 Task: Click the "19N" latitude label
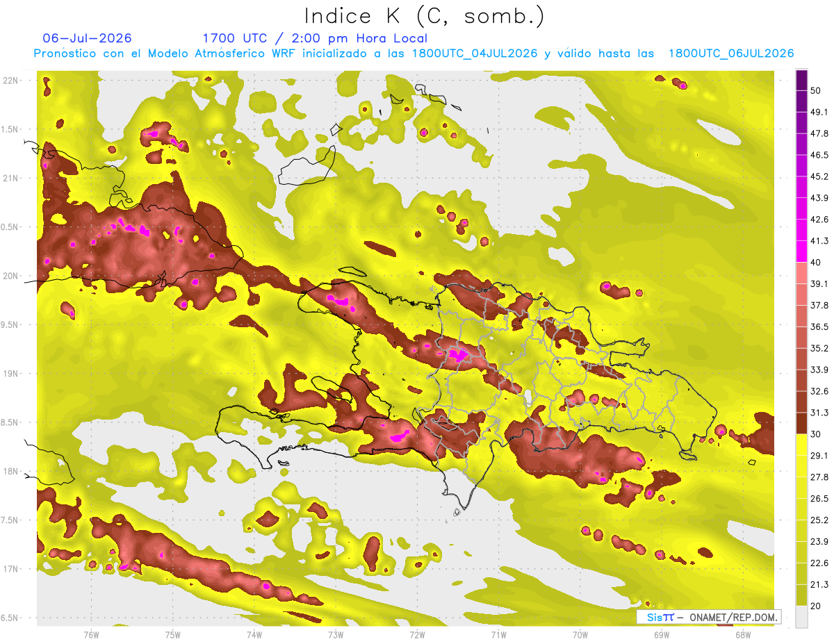click(x=12, y=374)
